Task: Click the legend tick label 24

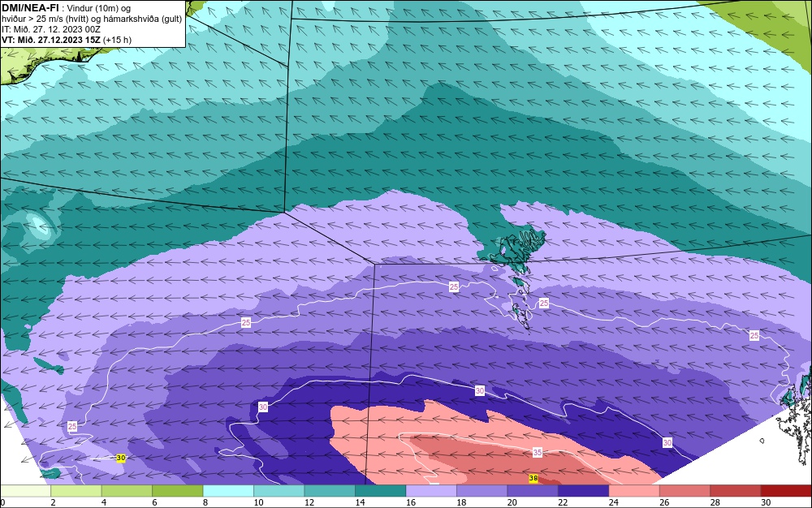Action: click(614, 502)
